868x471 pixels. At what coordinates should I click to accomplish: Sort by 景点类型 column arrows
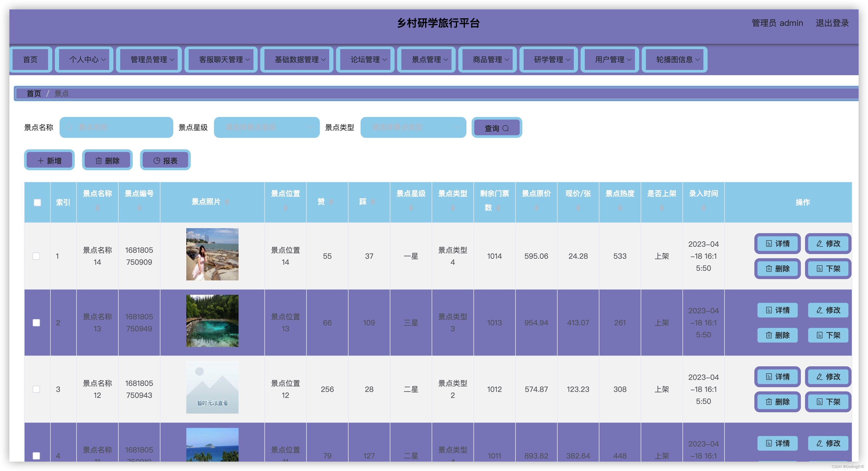tap(453, 208)
